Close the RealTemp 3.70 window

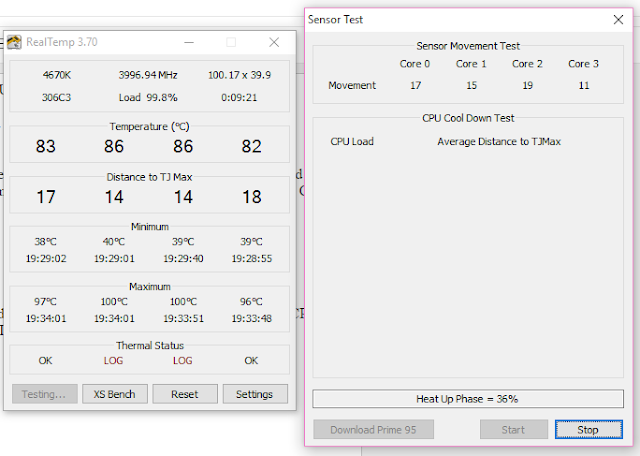(x=274, y=42)
